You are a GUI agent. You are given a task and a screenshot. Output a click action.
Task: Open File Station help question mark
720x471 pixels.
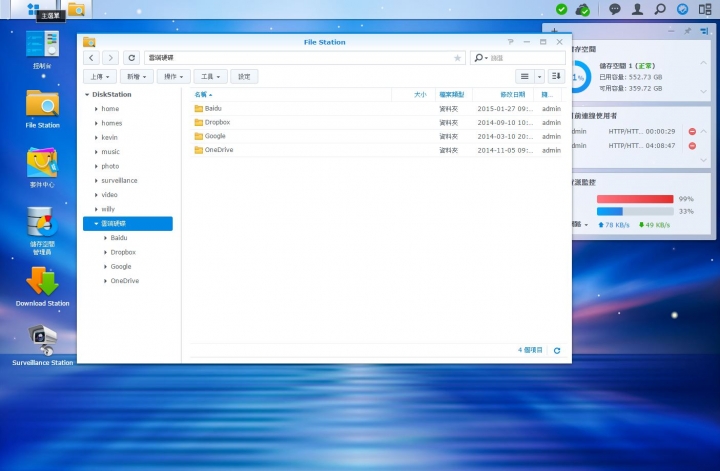coord(511,42)
